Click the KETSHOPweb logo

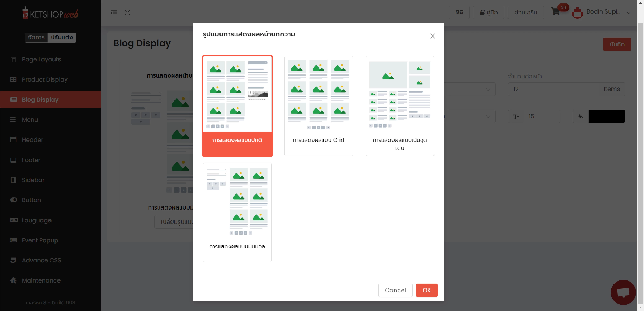tap(50, 13)
